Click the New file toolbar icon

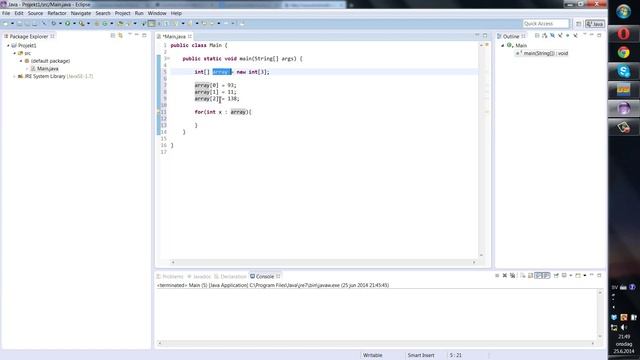(x=6, y=24)
